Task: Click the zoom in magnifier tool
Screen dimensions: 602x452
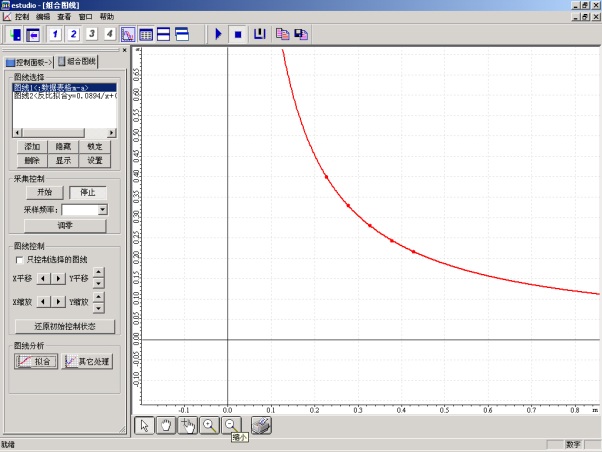Action: [210, 425]
